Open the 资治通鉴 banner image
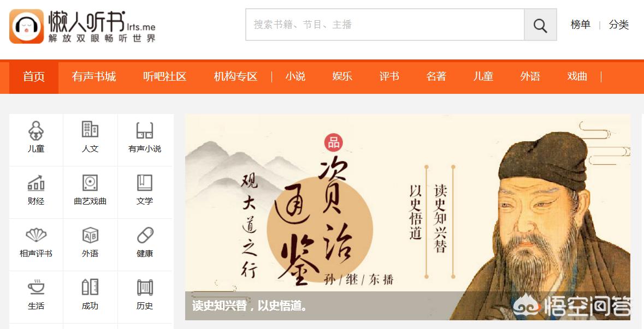Screen dimensions: 644x329 pos(407,217)
